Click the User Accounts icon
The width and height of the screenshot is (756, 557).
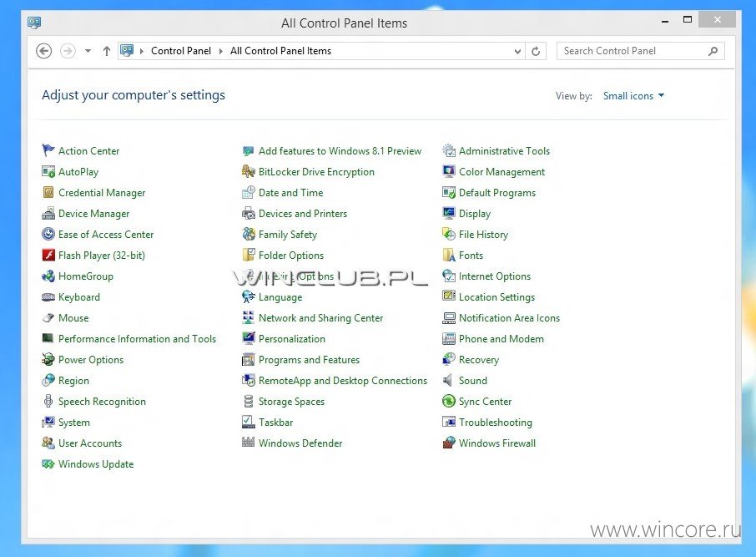coord(48,443)
